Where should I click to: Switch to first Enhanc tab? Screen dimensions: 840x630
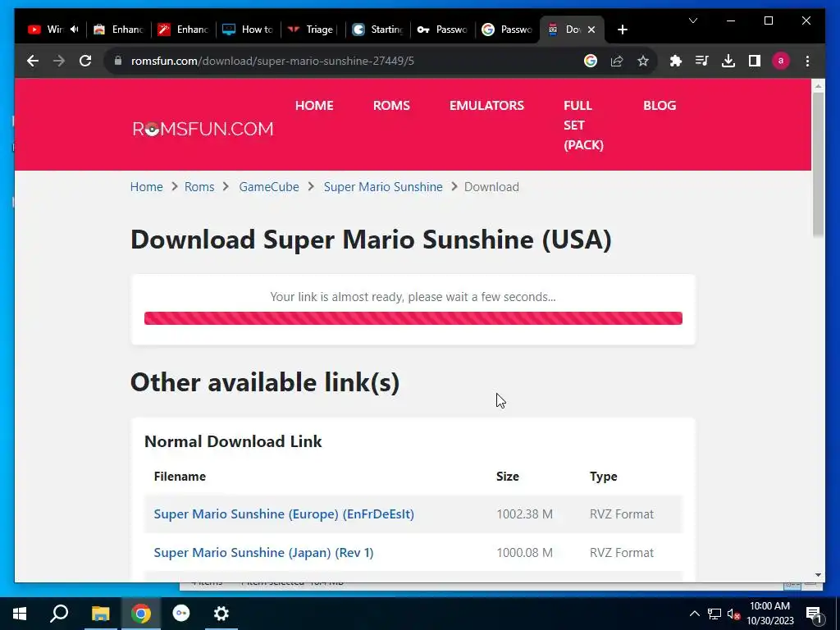118,30
